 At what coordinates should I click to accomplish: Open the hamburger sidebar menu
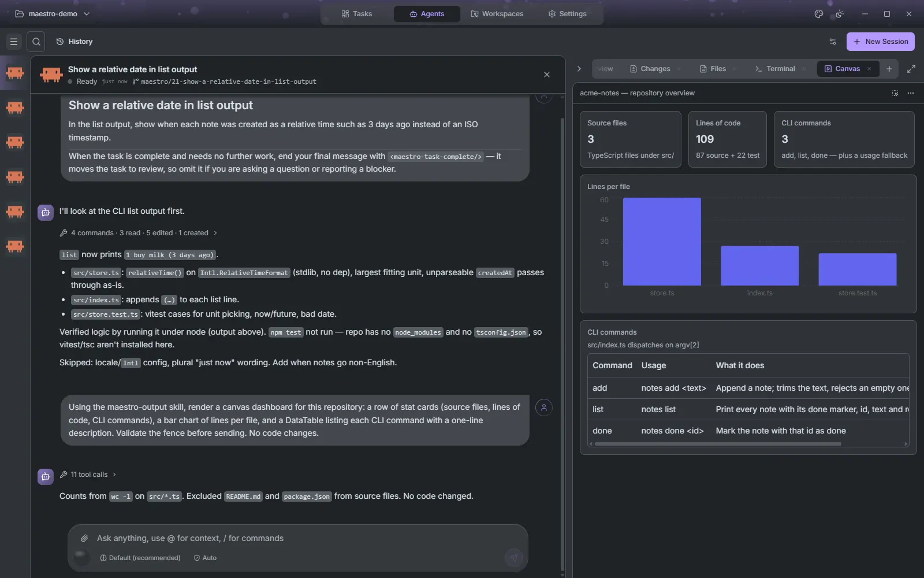14,42
